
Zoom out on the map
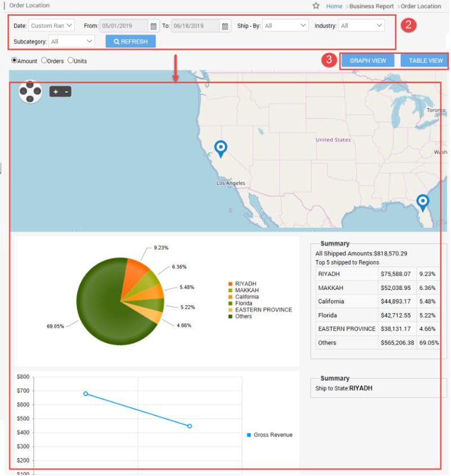[x=67, y=92]
